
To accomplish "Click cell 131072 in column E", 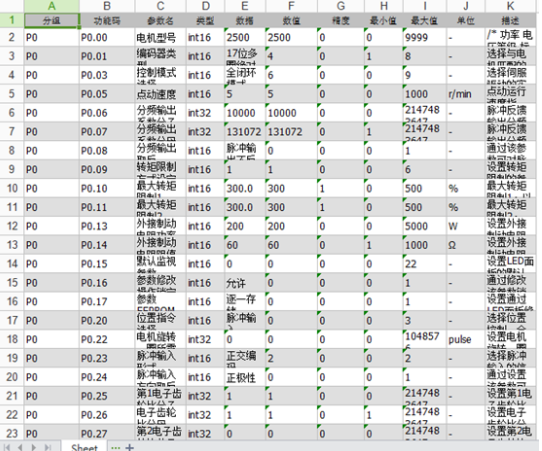I will click(x=245, y=132).
